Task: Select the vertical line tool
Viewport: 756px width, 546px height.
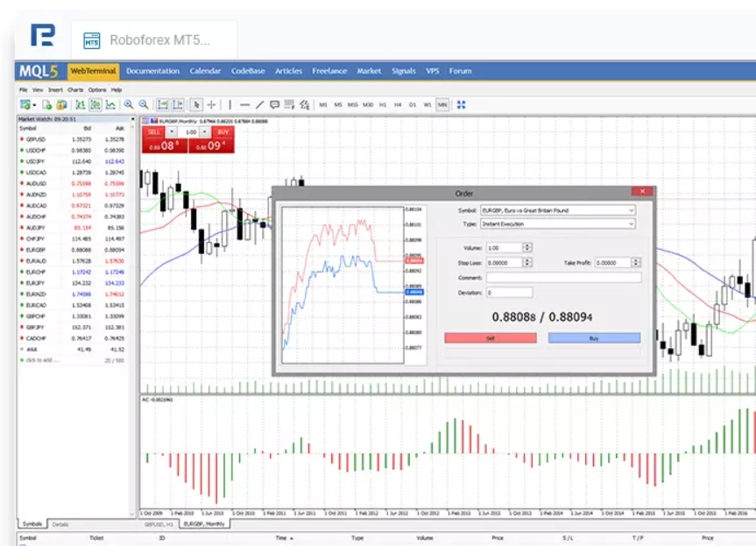Action: [230, 104]
